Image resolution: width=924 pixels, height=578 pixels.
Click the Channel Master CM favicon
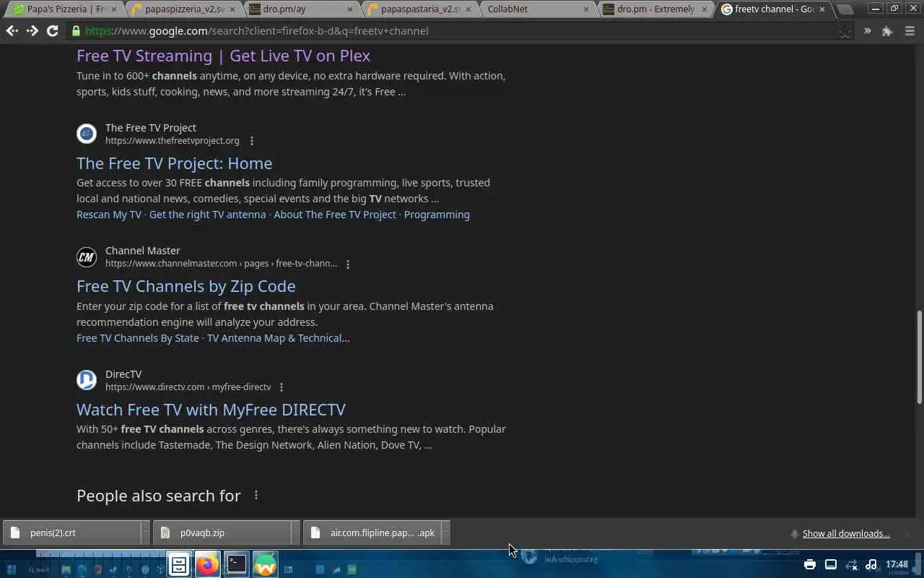point(87,256)
